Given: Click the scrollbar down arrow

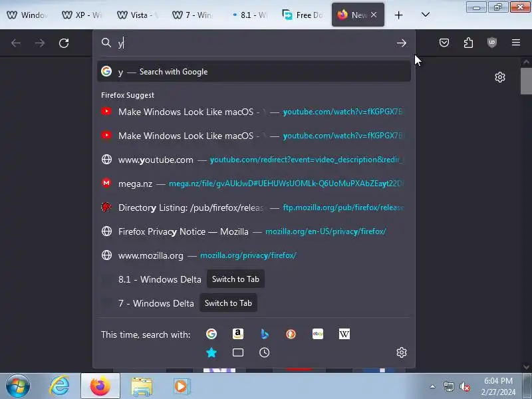Looking at the screenshot, I should [526, 367].
